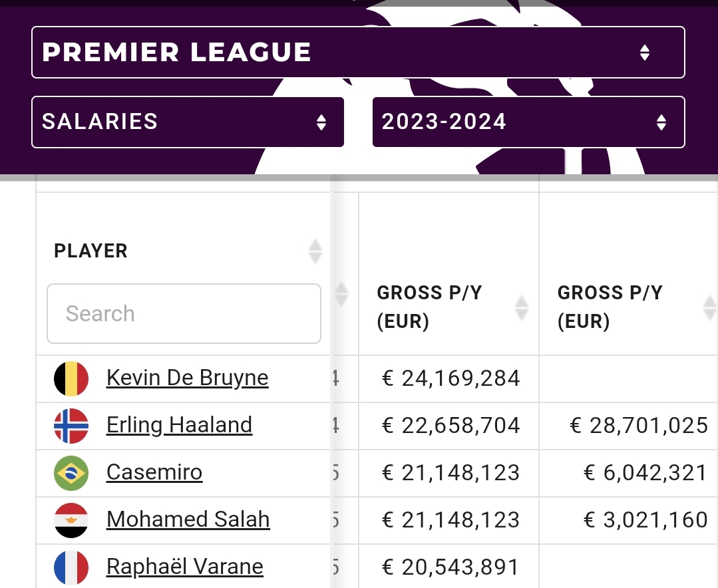Click the Egypt flag beside Mohamed Salah
718x588 pixels.
click(x=71, y=520)
